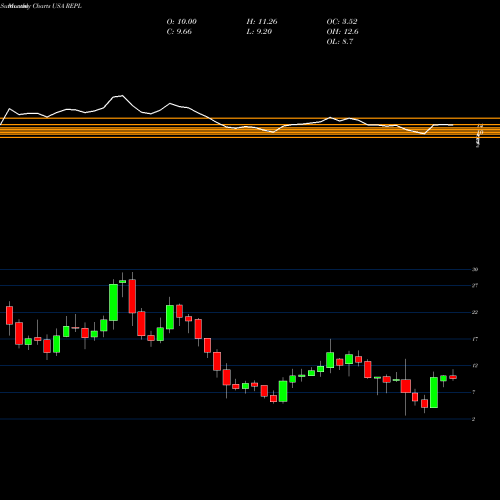Click the price axis label '17'
This screenshot has width=500, height=500.
click(475, 339)
